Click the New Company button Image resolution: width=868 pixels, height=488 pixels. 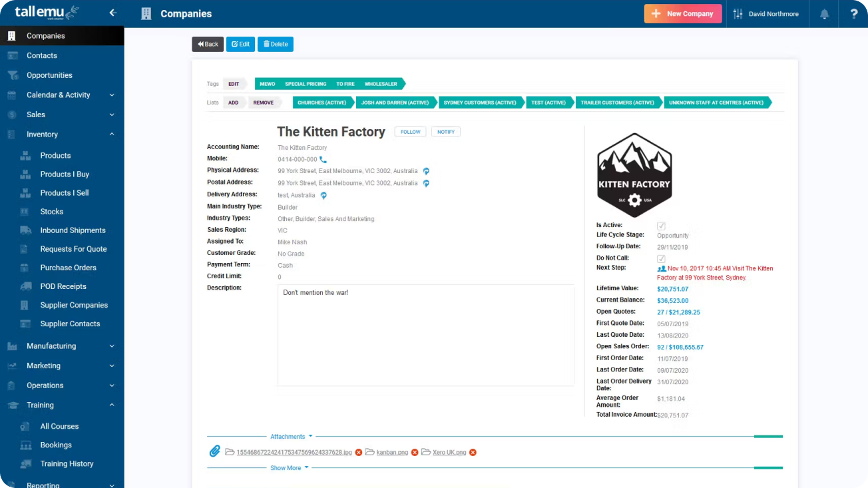682,14
